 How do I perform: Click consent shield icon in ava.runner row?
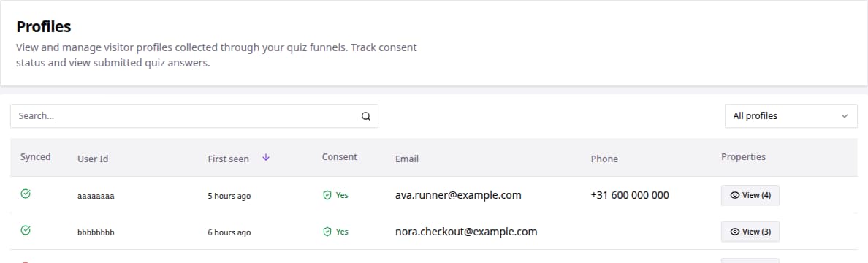coord(327,196)
